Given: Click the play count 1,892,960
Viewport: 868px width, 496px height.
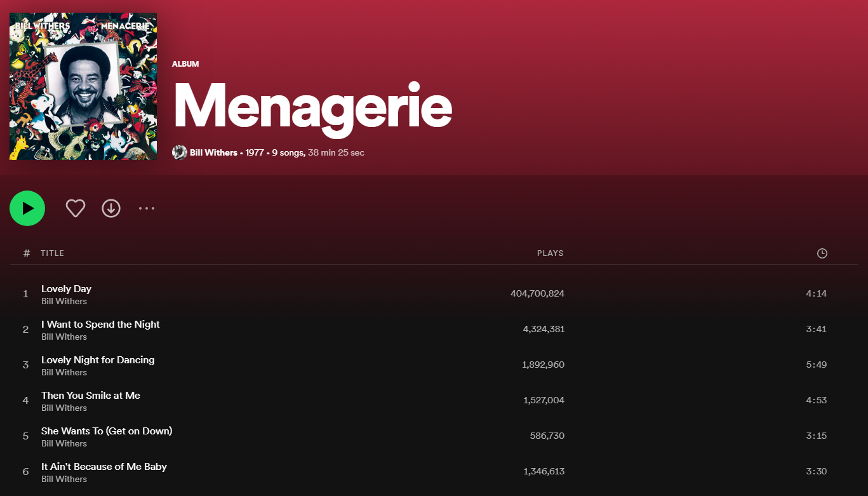Looking at the screenshot, I should (x=543, y=365).
